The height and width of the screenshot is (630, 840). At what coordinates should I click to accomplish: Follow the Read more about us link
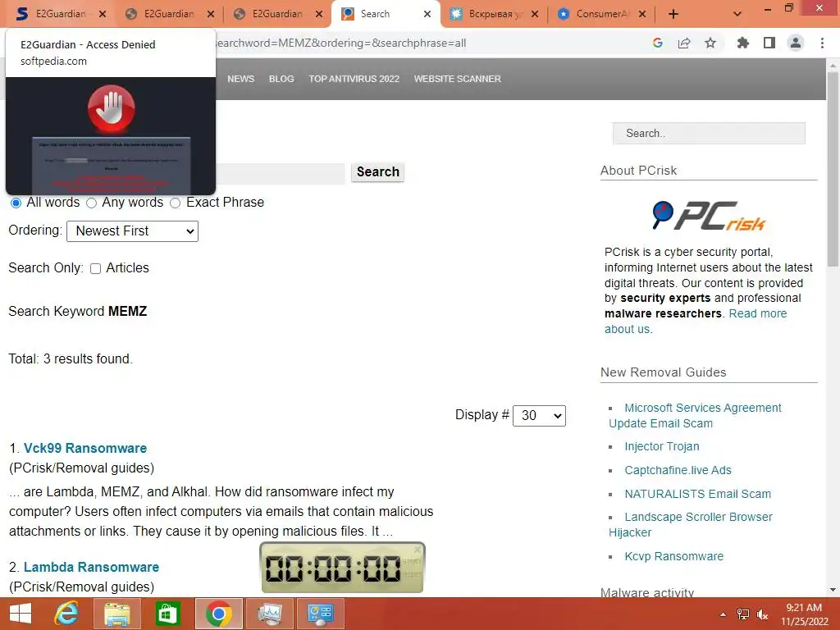757,313
